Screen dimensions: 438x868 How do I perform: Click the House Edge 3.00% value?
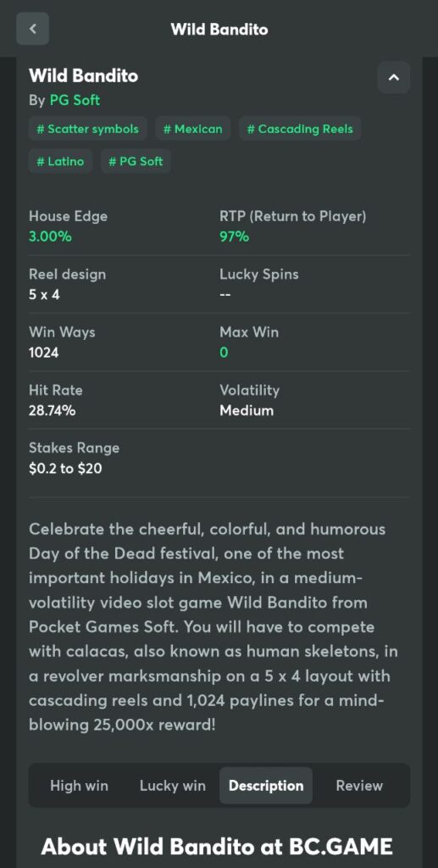pyautogui.click(x=50, y=237)
